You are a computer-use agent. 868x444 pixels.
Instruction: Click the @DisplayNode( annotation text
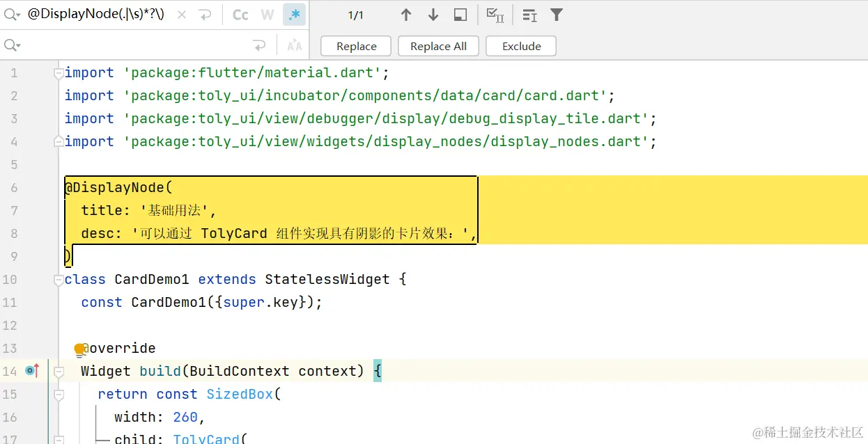[118, 188]
